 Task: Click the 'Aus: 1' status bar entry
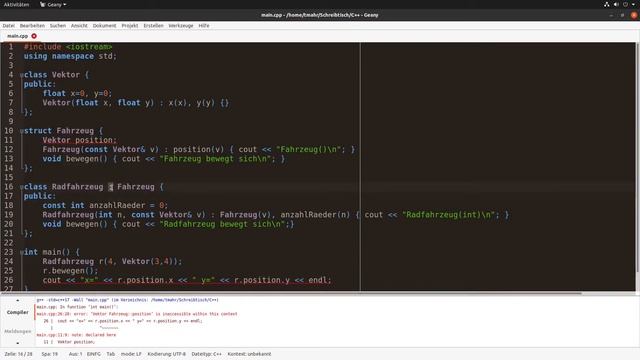pyautogui.click(x=76, y=354)
